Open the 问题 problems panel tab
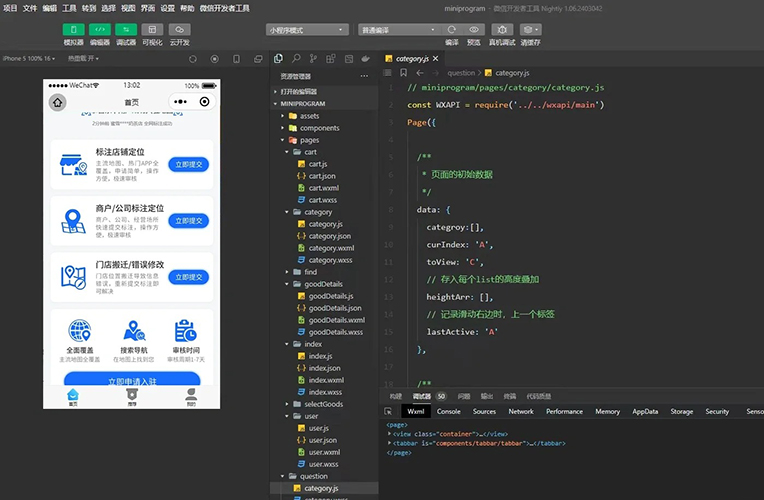The height and width of the screenshot is (500, 764). click(x=464, y=396)
